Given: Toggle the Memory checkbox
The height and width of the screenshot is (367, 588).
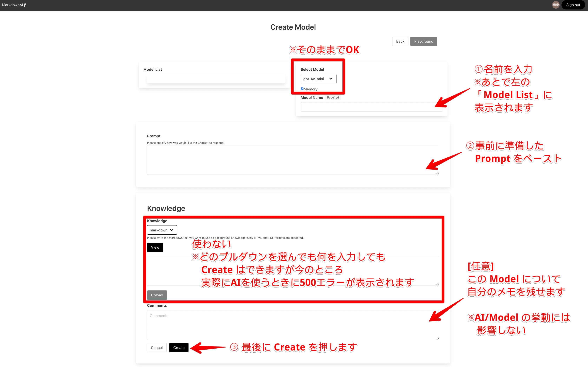Looking at the screenshot, I should tap(302, 89).
